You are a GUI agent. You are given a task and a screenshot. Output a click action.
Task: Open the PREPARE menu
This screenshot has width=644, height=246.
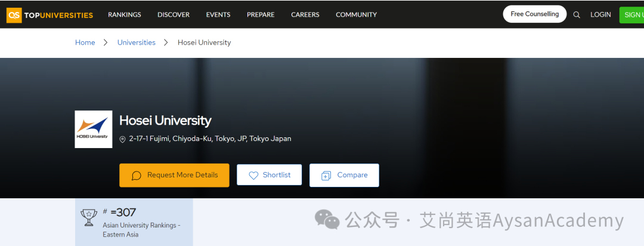[x=261, y=15]
